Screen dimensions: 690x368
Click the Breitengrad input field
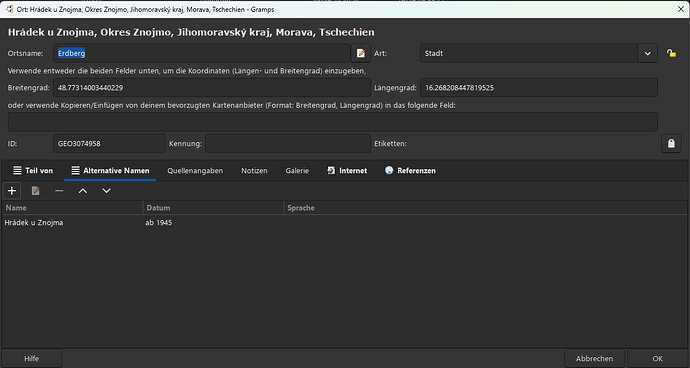212,88
